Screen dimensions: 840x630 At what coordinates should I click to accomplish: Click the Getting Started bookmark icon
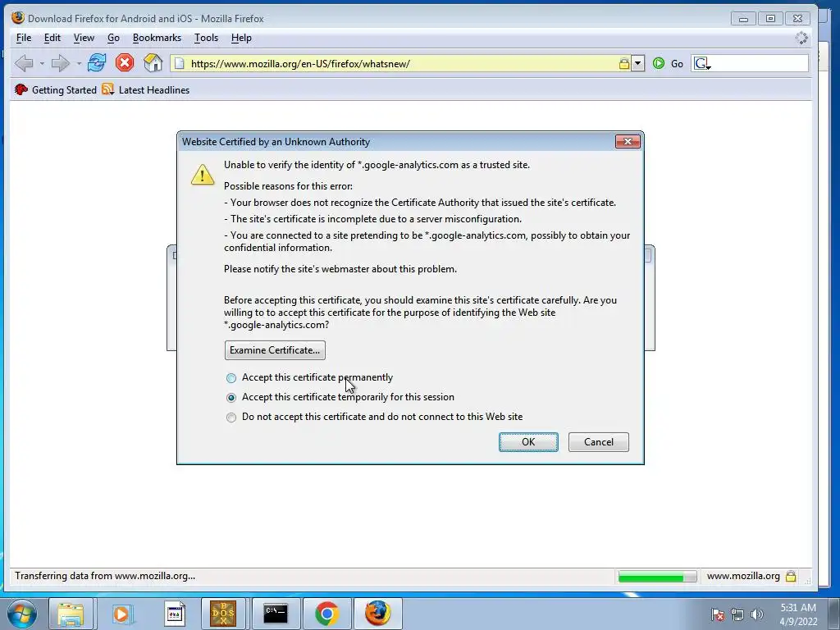point(21,89)
